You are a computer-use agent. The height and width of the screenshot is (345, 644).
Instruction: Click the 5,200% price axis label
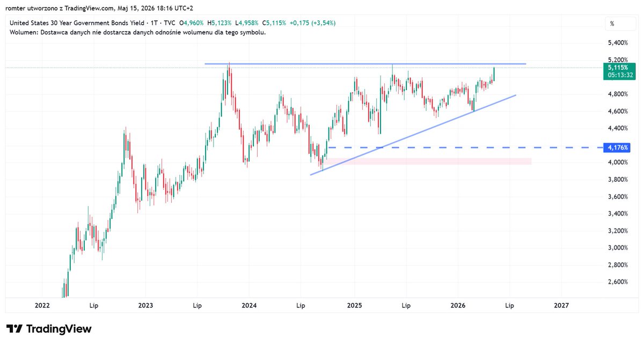tap(617, 60)
